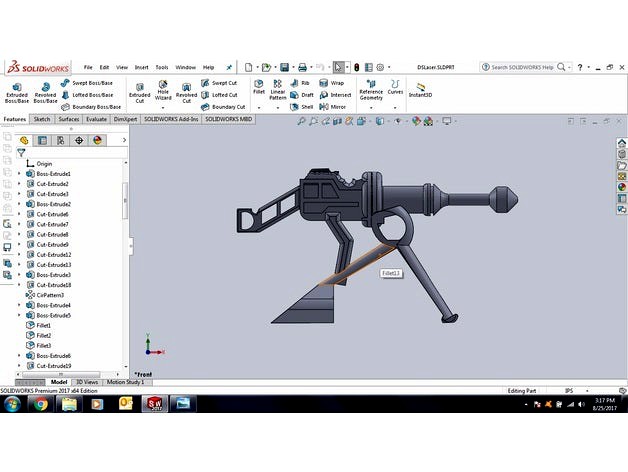This screenshot has width=628, height=472.
Task: Toggle the selection arrow tool in top toolbar
Action: [339, 67]
